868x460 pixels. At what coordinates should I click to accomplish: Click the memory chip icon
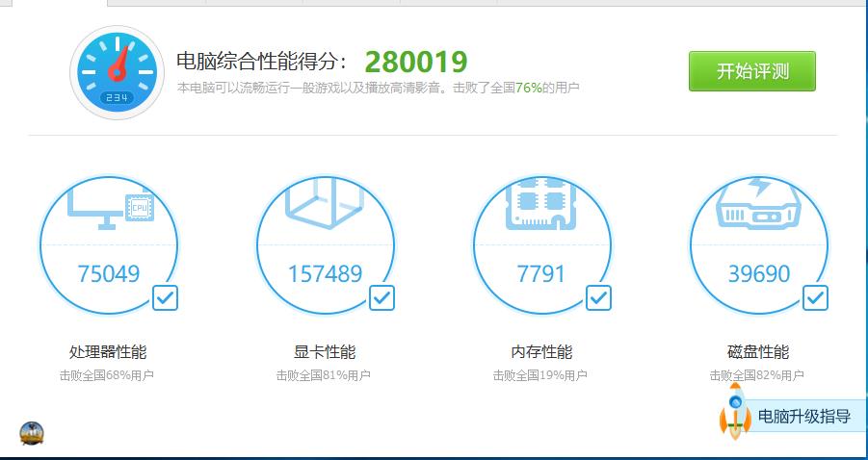click(x=540, y=204)
